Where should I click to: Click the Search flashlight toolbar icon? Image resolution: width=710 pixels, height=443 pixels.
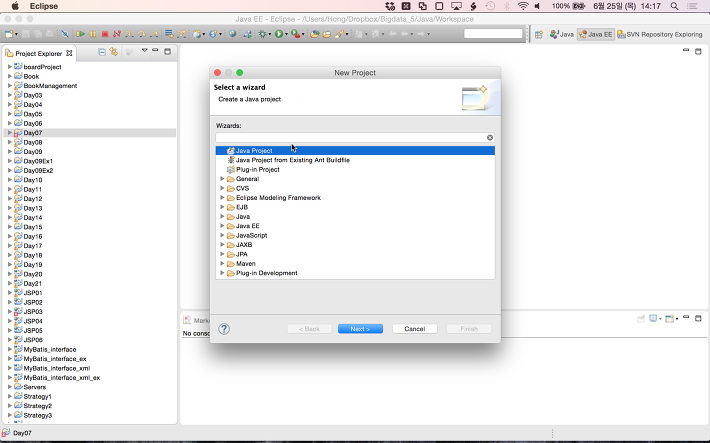click(x=339, y=34)
